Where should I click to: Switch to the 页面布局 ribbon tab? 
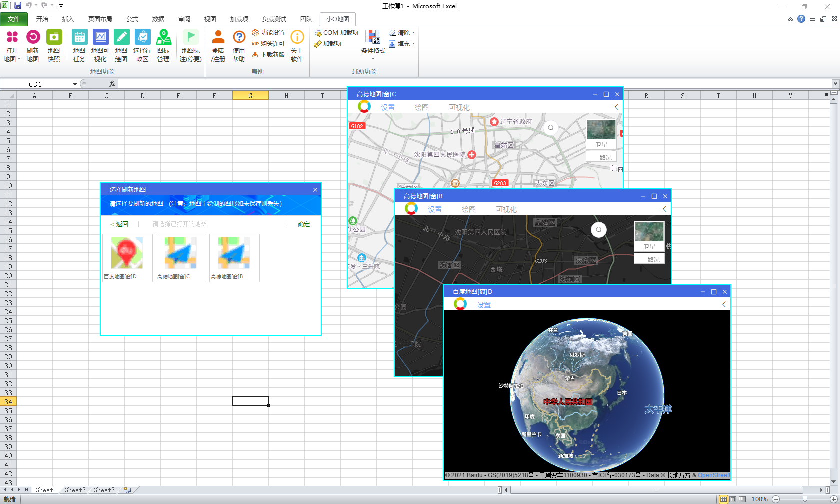click(100, 19)
